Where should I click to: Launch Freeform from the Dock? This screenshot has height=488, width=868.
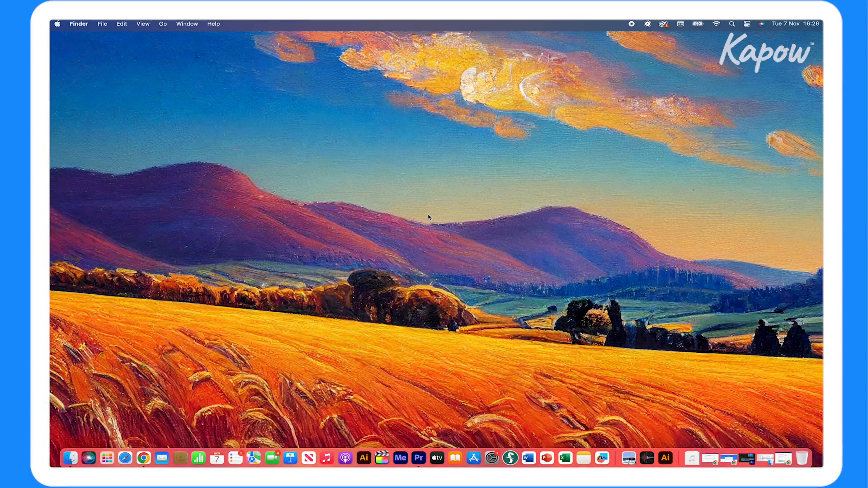[602, 458]
